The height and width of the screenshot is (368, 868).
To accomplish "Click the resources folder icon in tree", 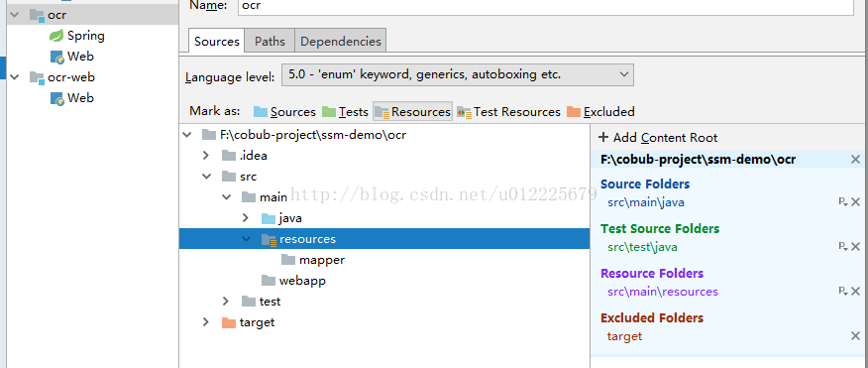I will pyautogui.click(x=269, y=239).
